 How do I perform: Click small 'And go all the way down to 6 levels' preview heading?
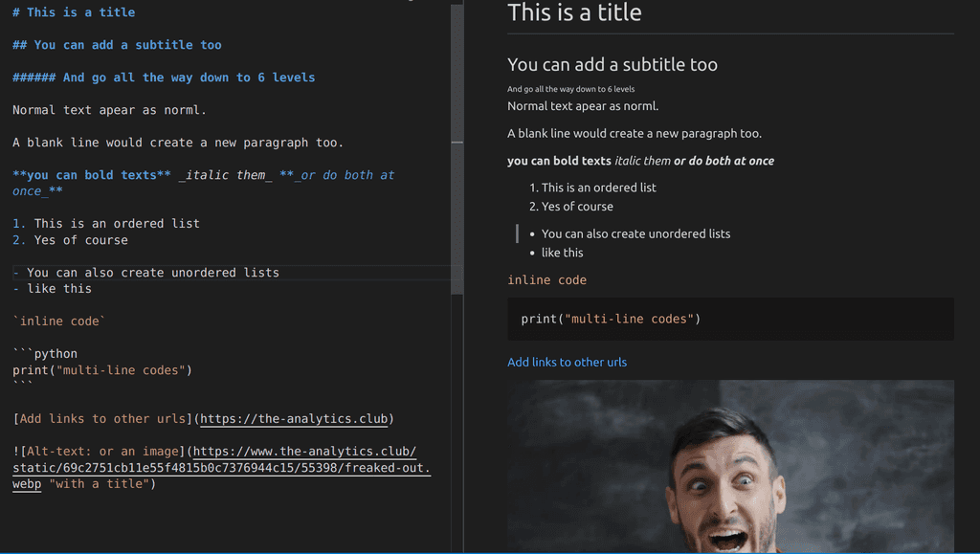tap(570, 89)
